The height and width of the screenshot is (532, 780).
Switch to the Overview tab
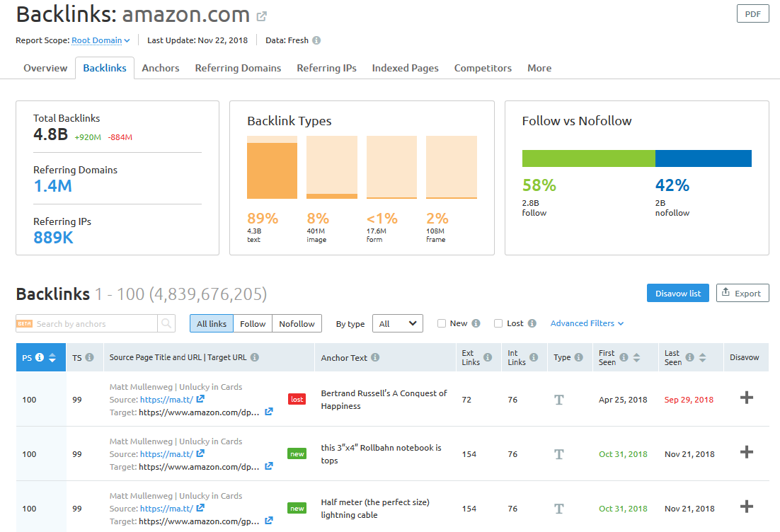45,68
